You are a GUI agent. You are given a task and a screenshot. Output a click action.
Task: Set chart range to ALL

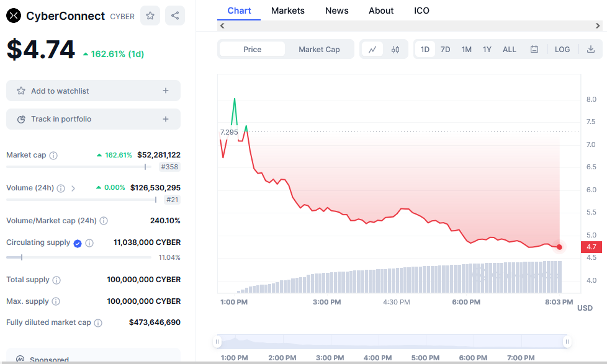510,50
